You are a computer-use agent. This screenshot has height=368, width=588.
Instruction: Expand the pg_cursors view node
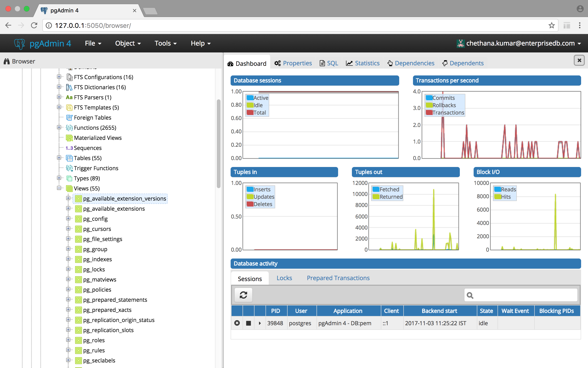[68, 229]
